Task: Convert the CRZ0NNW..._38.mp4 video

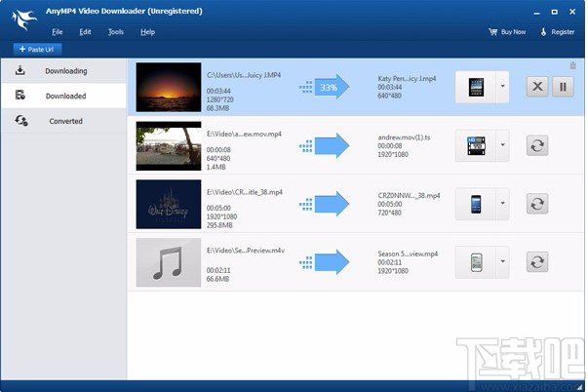Action: pyautogui.click(x=537, y=204)
